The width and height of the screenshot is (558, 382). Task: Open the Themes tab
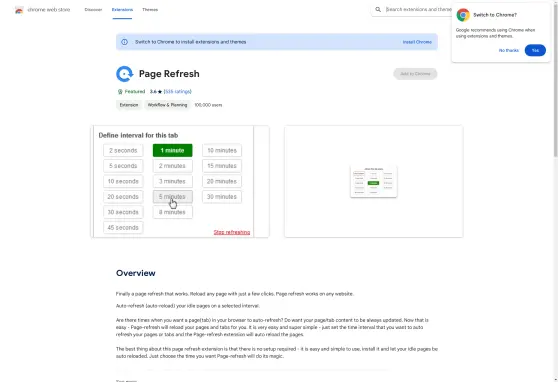pyautogui.click(x=150, y=10)
